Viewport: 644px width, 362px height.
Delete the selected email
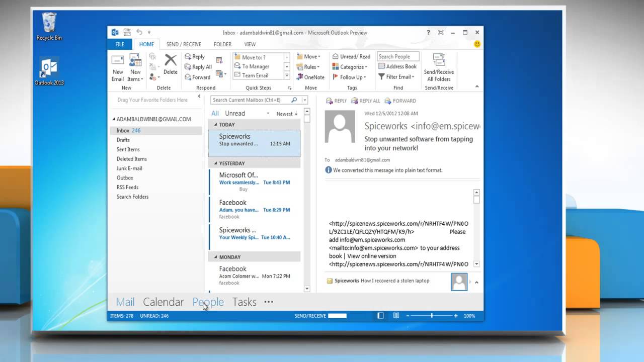171,64
